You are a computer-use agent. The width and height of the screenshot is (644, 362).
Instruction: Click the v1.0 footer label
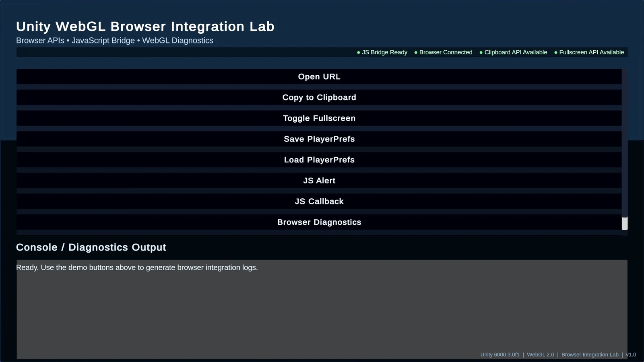(x=631, y=355)
